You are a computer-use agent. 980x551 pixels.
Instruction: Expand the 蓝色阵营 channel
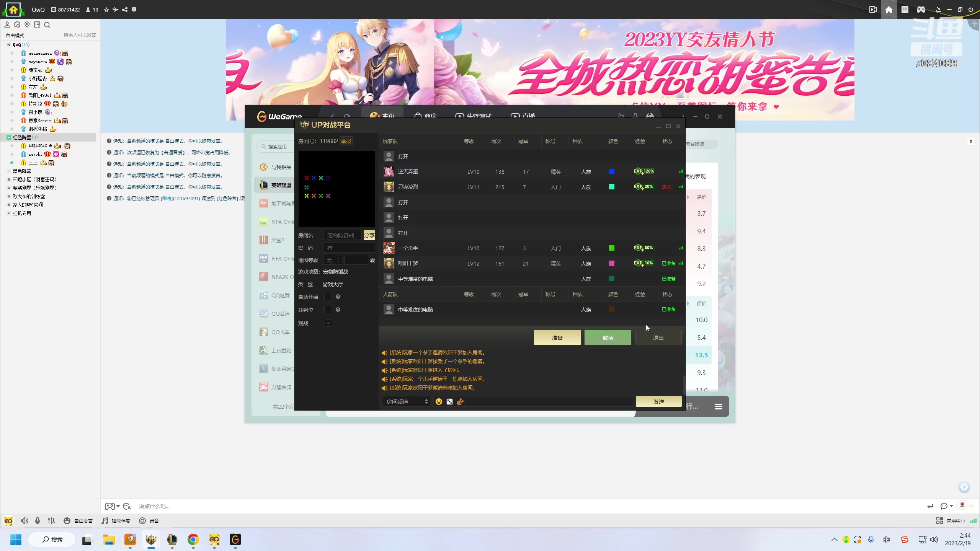coord(8,171)
